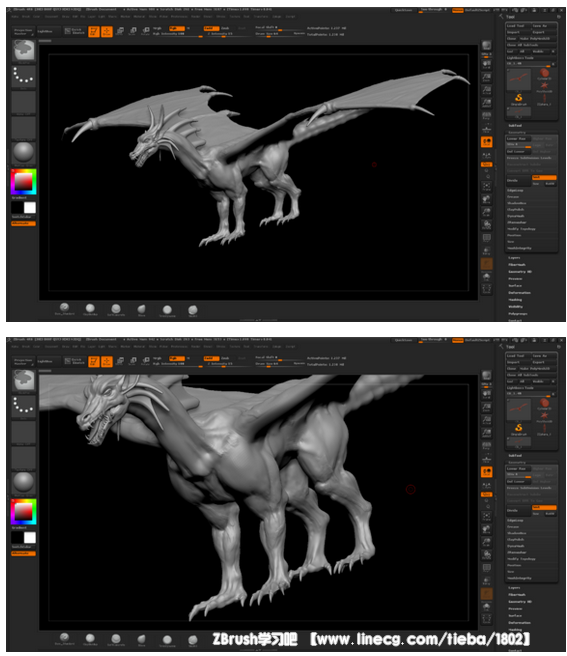The width and height of the screenshot is (567, 656).
Task: Select dragon tool thumbnail in top Tool panel
Action: point(519,79)
